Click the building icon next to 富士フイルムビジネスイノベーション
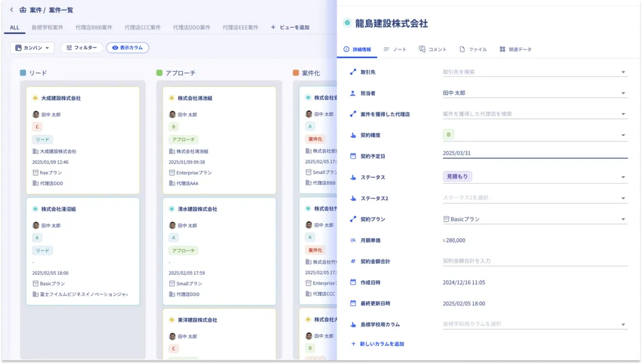The height and width of the screenshot is (364, 642). (35, 294)
